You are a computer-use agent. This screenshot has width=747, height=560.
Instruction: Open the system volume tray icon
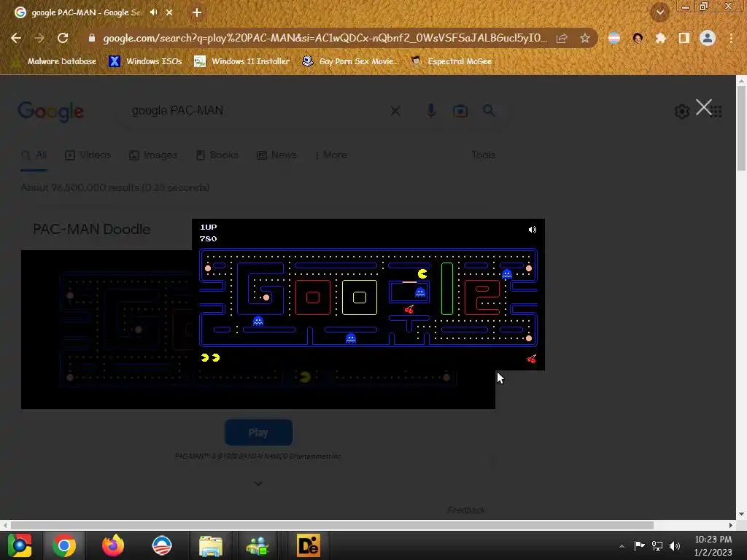click(675, 545)
